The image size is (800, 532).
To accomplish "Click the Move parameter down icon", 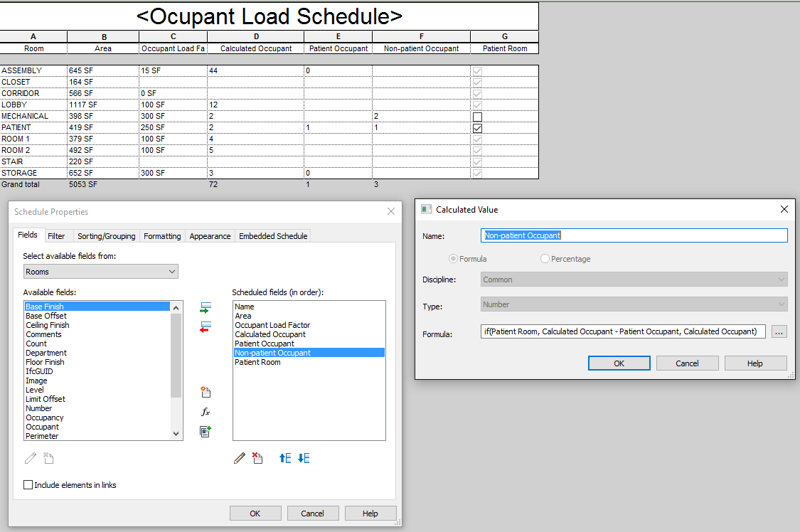I will 304,458.
